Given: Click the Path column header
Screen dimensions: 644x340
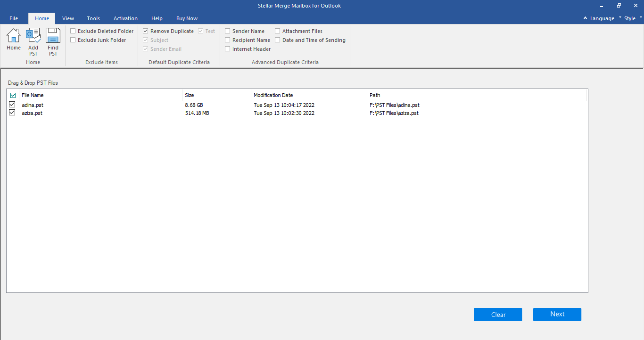Looking at the screenshot, I should tap(477, 95).
